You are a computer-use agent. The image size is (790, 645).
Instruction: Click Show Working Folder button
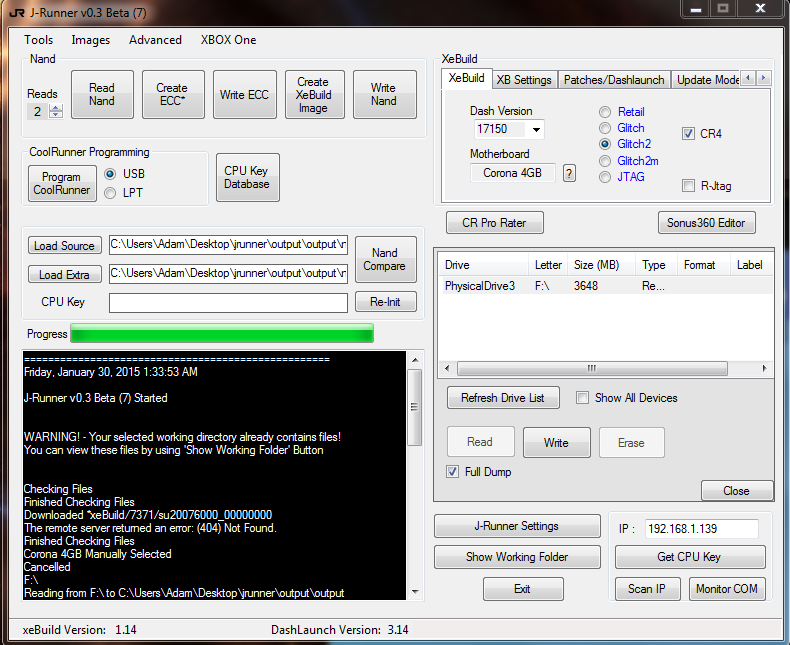coord(517,556)
